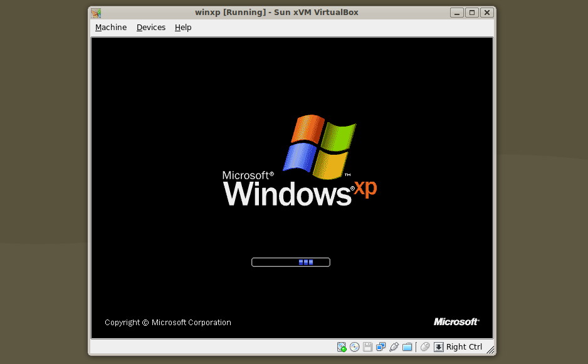588x364 pixels.
Task: Click the floppy disk status icon
Action: click(368, 347)
